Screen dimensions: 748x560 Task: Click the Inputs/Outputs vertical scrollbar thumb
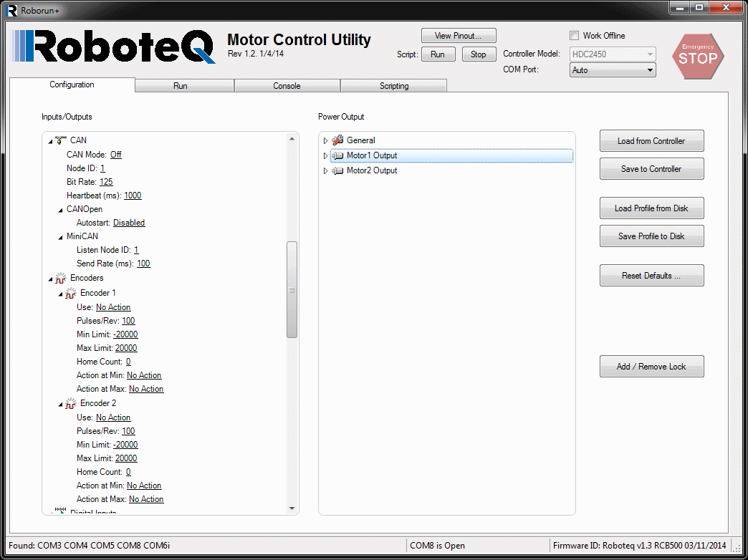pos(292,289)
